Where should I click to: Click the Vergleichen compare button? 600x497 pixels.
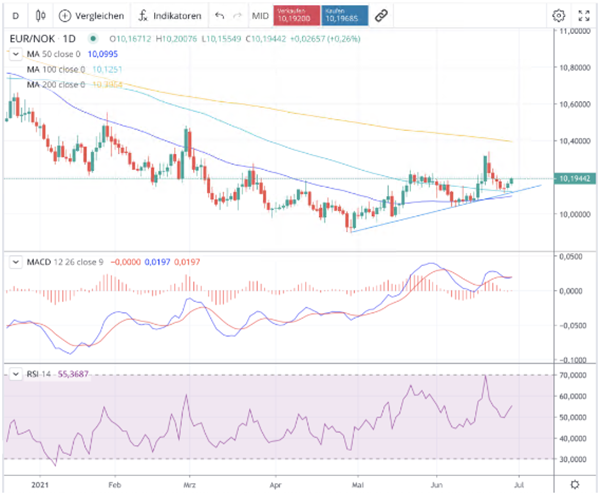[x=91, y=16]
